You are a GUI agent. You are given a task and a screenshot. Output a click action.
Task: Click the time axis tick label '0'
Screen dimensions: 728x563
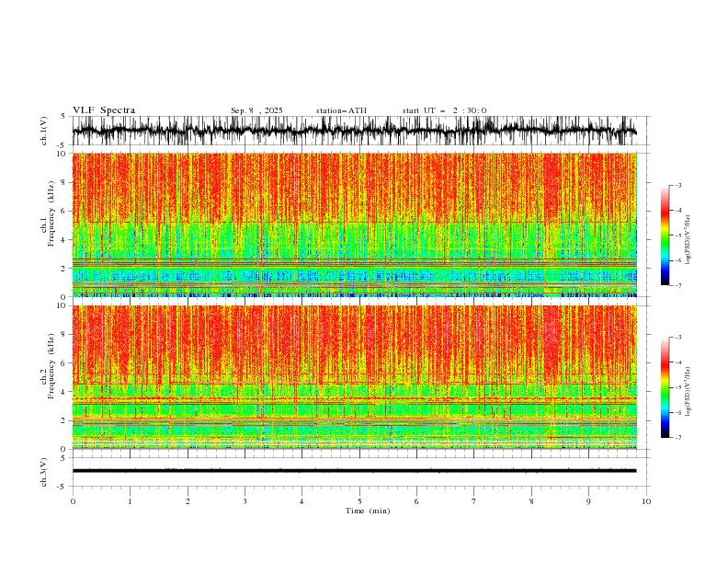pyautogui.click(x=73, y=501)
